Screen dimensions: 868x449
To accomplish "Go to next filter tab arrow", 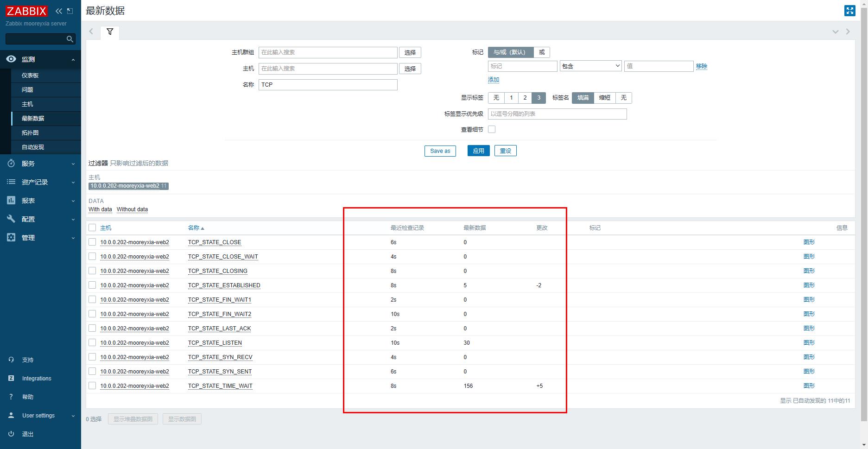I will [848, 32].
